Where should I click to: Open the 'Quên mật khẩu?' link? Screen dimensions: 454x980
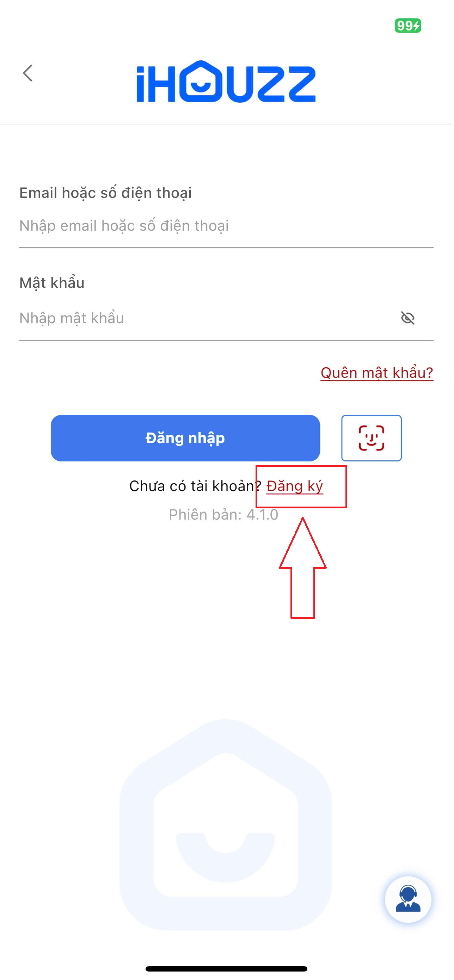(378, 373)
